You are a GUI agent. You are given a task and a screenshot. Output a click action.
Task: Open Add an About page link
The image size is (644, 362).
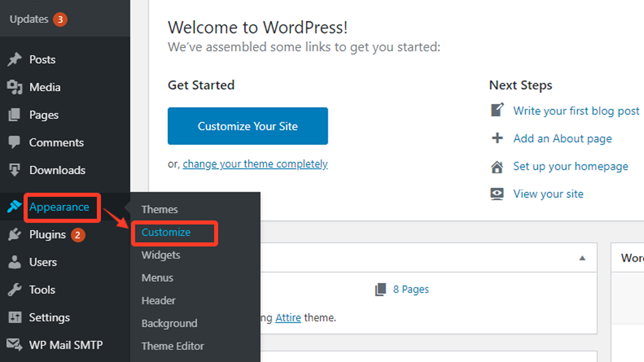pos(562,139)
